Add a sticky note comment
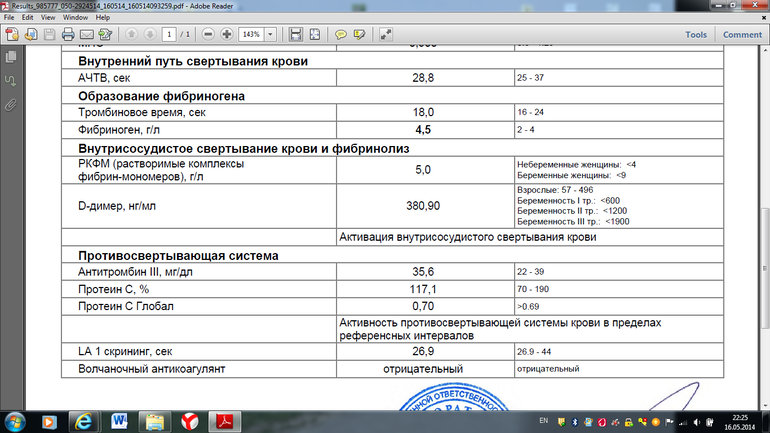The image size is (770, 433). tap(340, 34)
